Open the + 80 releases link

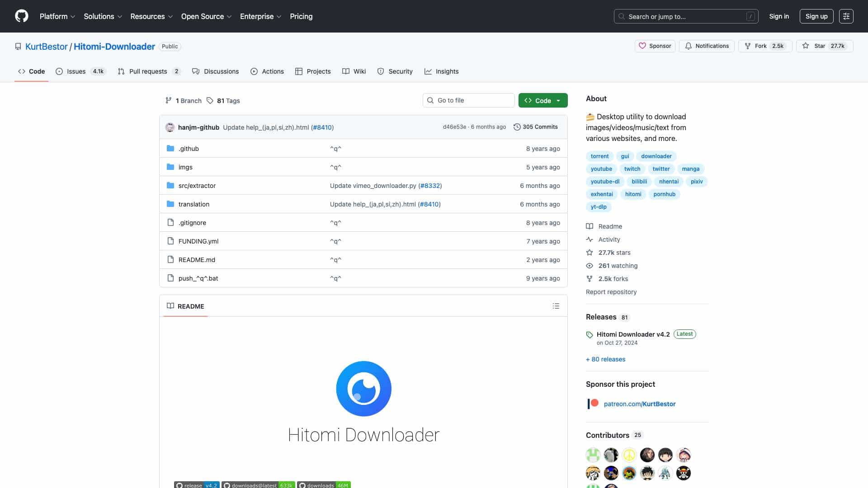605,359
